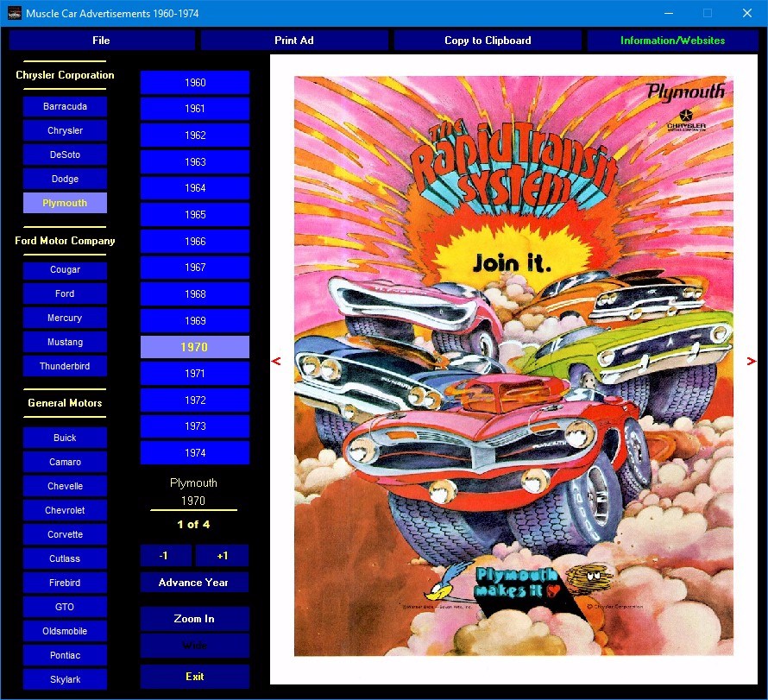
Task: Minimize the Muscle Car Advertisements window
Action: 669,13
